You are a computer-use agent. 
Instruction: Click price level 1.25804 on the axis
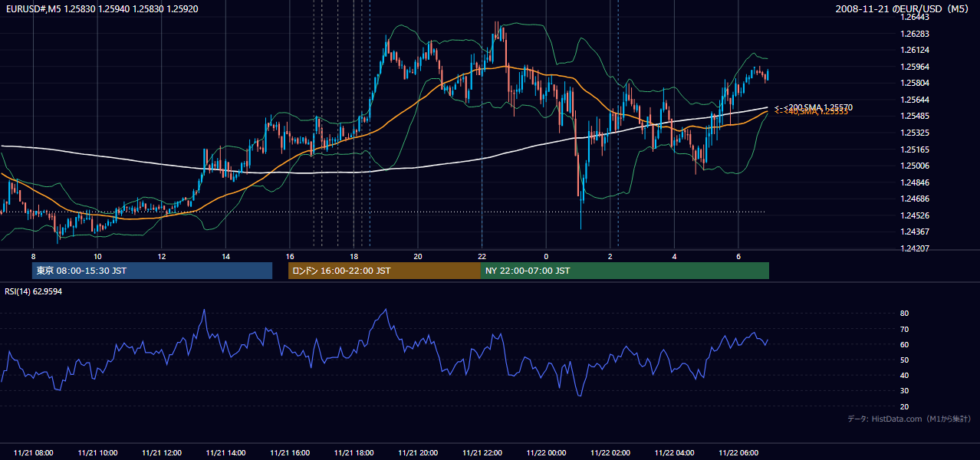(x=914, y=83)
